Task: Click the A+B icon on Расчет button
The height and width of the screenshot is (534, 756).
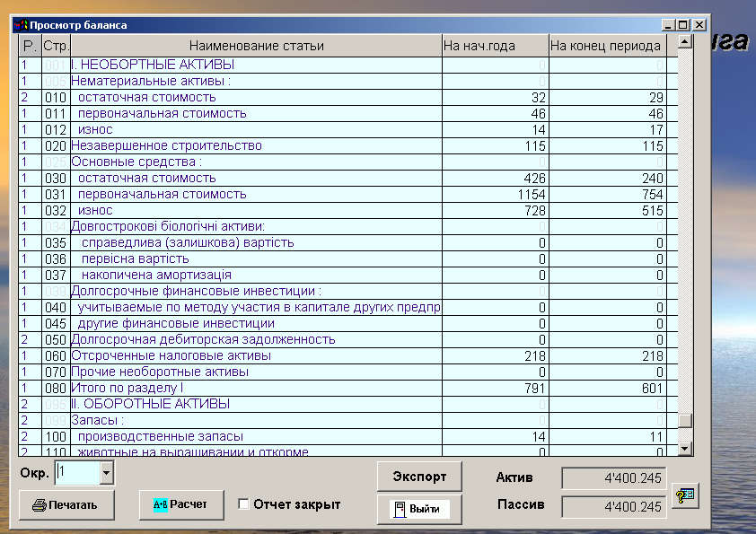Action: (161, 504)
